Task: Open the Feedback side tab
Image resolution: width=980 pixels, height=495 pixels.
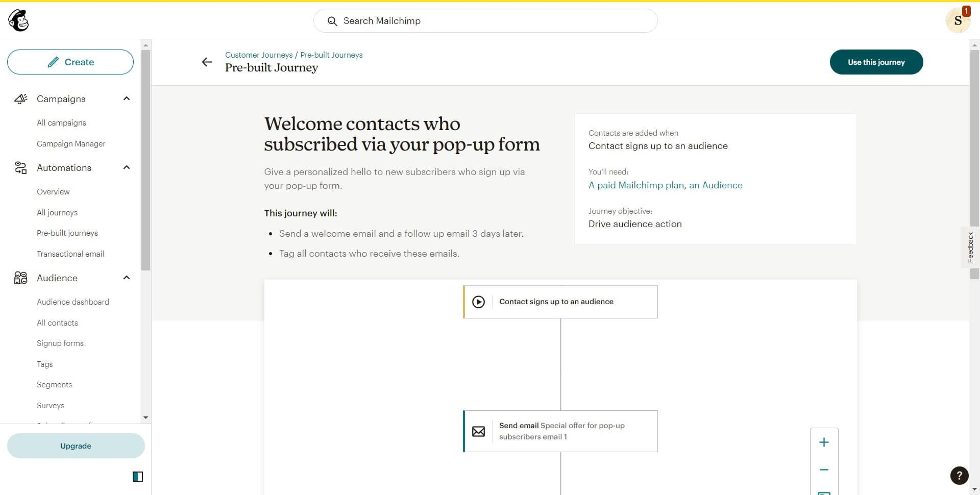Action: (x=970, y=247)
